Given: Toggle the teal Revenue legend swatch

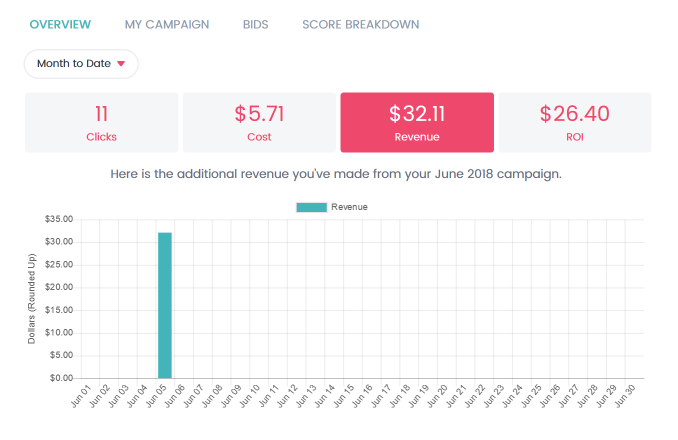Looking at the screenshot, I should tap(311, 207).
